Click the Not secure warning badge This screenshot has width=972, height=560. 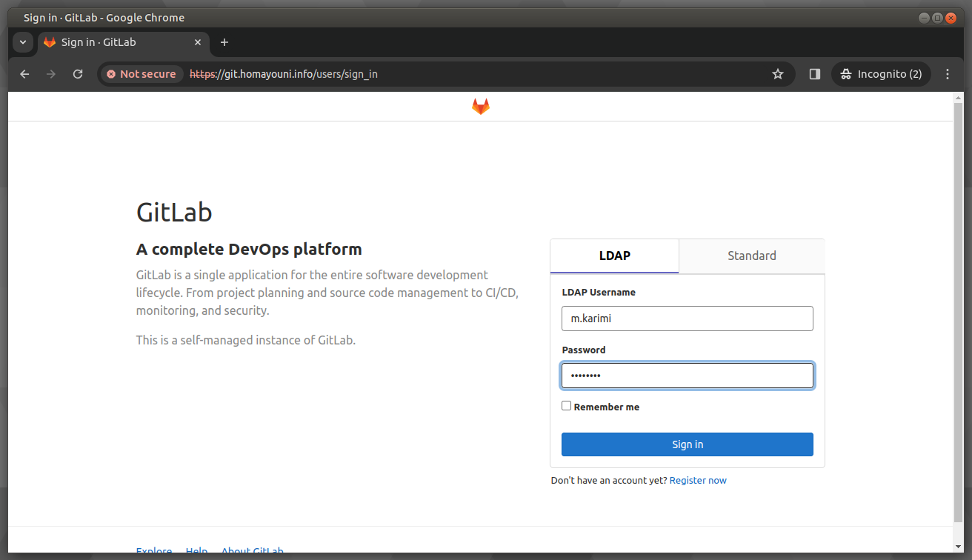click(x=142, y=74)
